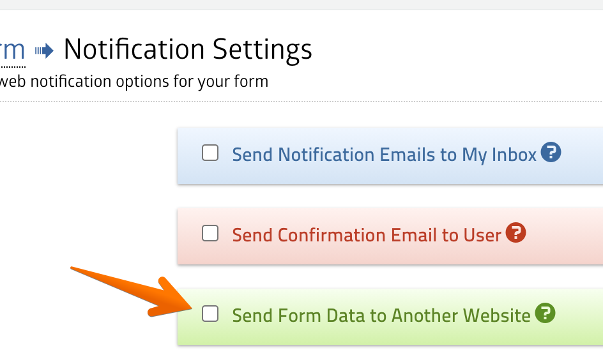Check the Send Form Data to Another Website box
This screenshot has height=364, width=603.
(210, 314)
